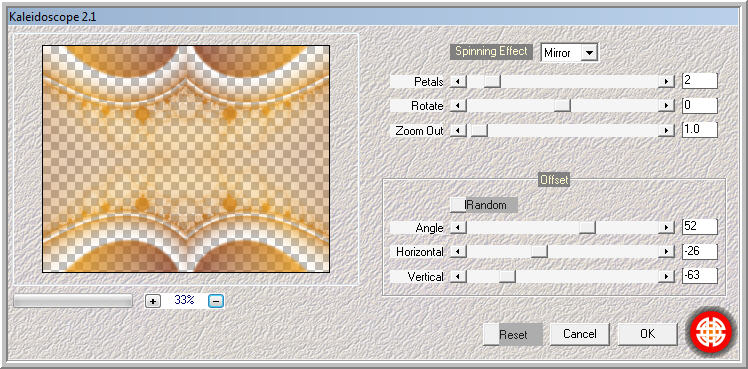Increase Angle offset with right arrow
Viewport: 748px width, 369px height.
(x=665, y=228)
